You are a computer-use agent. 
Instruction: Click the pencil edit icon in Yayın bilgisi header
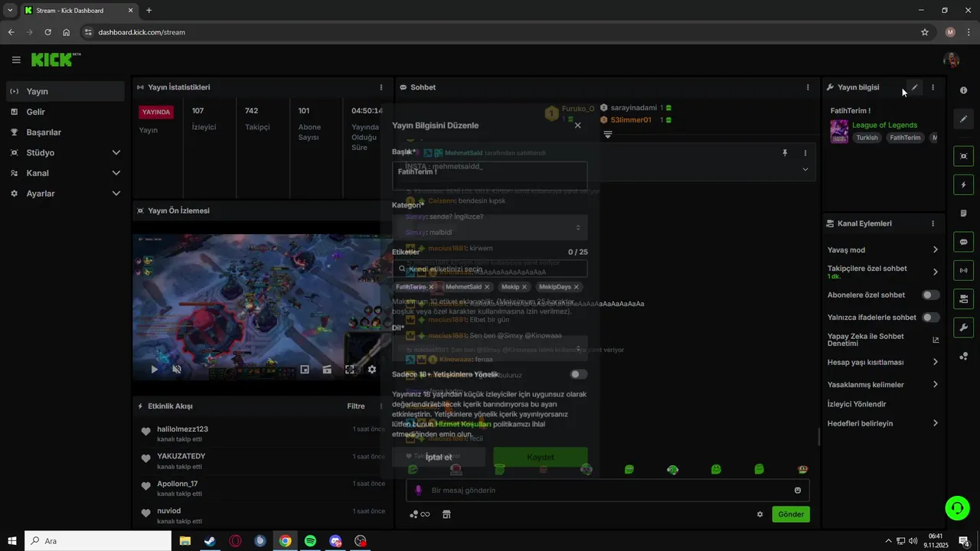click(914, 87)
